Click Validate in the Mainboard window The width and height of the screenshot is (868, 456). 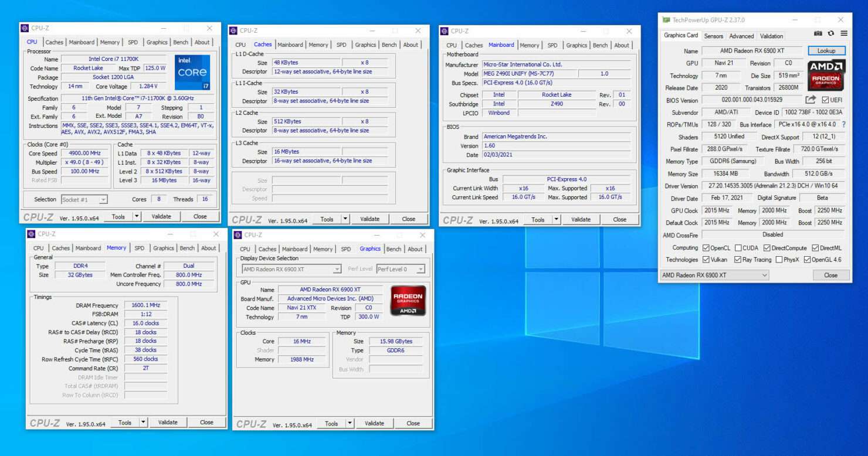(581, 220)
